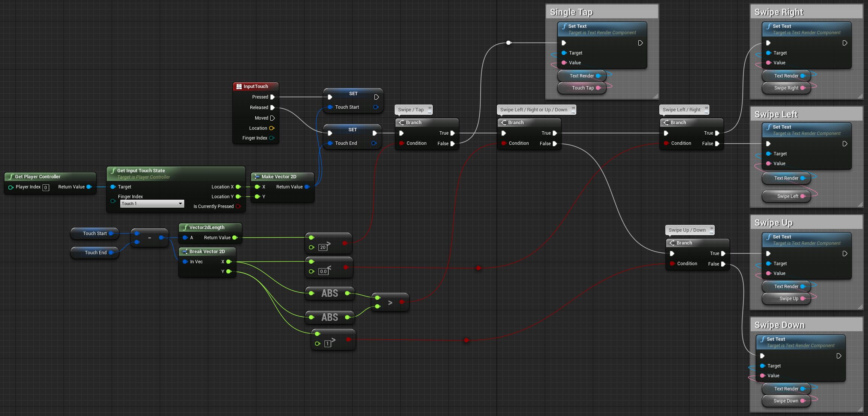Screen dimensions: 868x416
Task: Click the Break Vector 2D node icon
Action: point(185,252)
